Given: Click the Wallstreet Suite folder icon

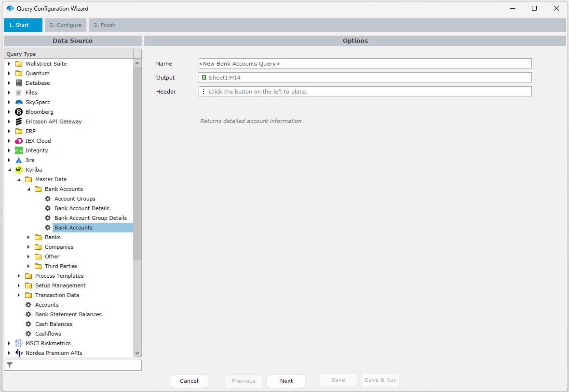Looking at the screenshot, I should coord(19,64).
